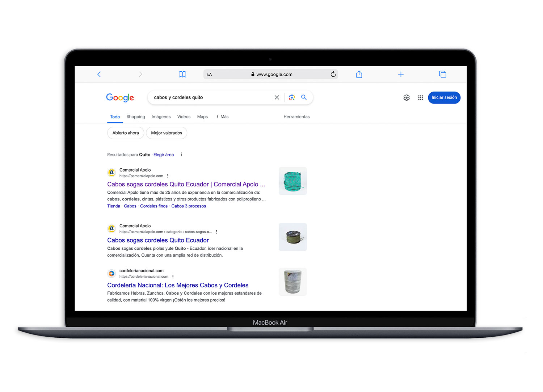Open options dots beside comercialapolo.com first result
This screenshot has height=392, width=543.
(168, 176)
